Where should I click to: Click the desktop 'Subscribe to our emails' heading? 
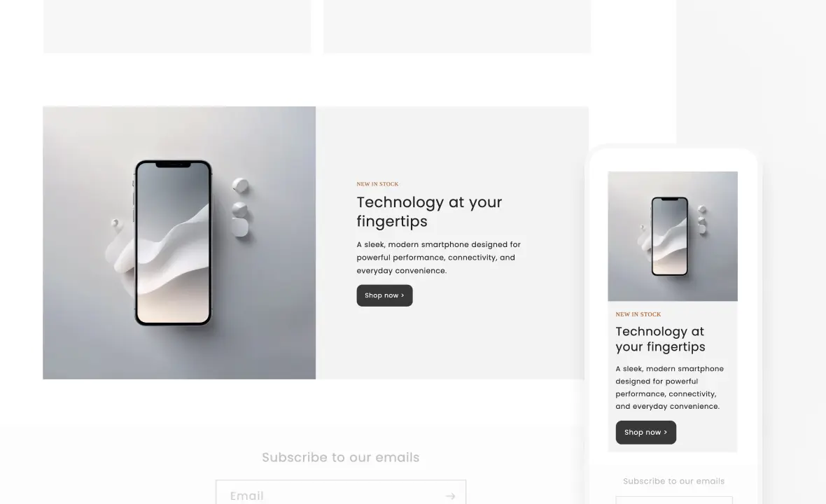tap(341, 458)
